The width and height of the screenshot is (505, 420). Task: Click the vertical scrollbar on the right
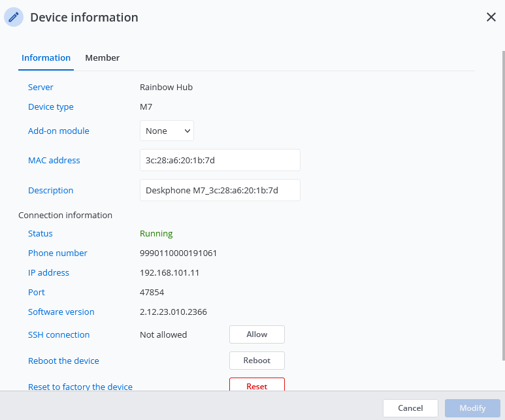(x=502, y=196)
